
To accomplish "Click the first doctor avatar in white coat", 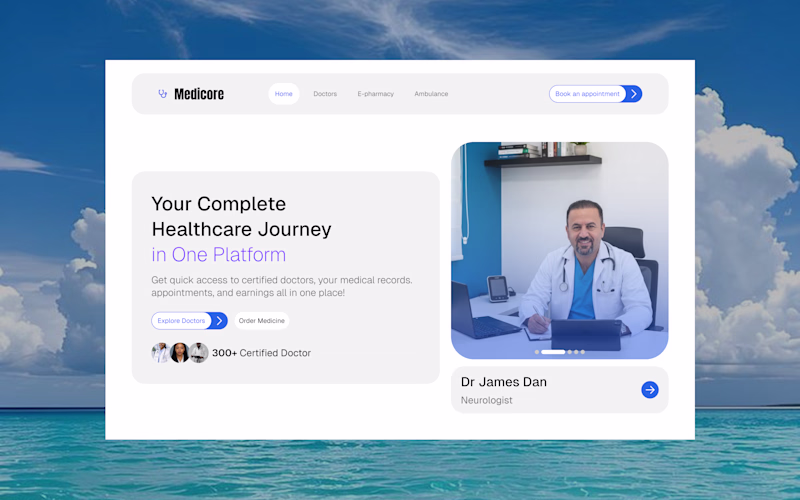I will (161, 353).
